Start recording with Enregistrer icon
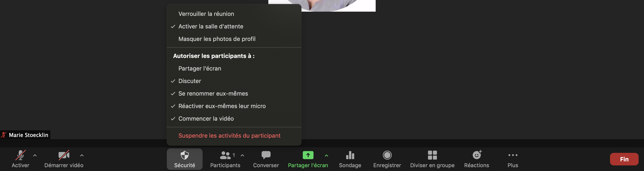This screenshot has width=644, height=171. pos(387,155)
